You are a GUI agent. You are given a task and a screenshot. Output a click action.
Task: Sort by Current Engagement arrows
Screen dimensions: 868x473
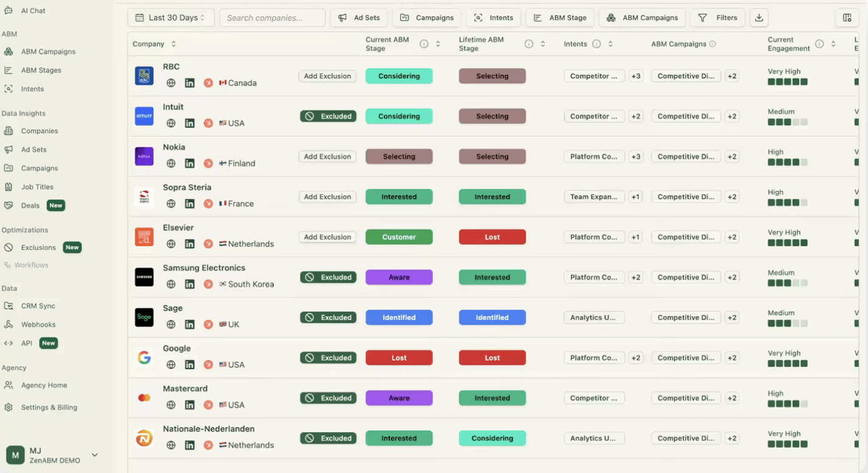pos(833,44)
